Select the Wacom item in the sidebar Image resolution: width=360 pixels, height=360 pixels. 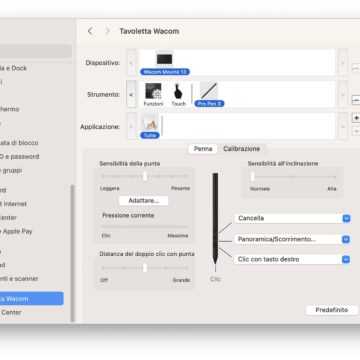(31, 299)
